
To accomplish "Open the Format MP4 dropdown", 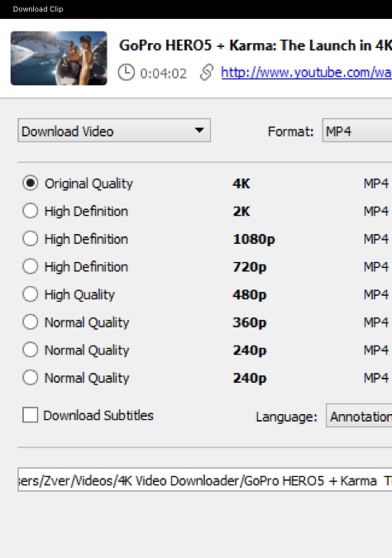I will [357, 131].
